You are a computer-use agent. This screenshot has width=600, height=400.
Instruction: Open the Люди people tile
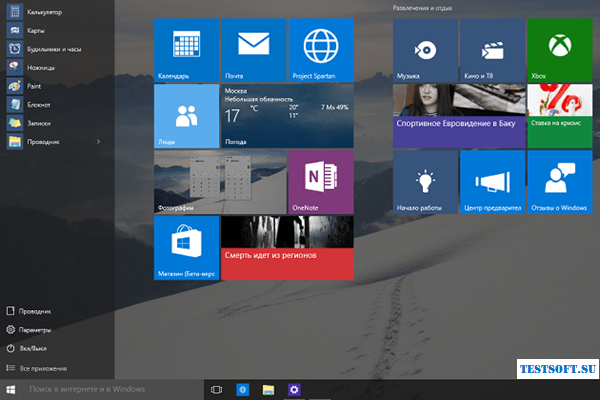pyautogui.click(x=186, y=116)
